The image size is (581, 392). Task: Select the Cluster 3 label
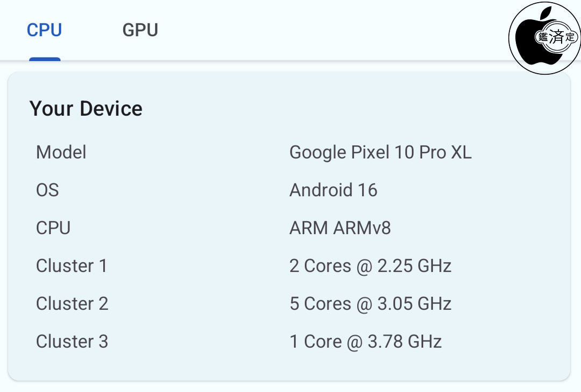tap(72, 341)
